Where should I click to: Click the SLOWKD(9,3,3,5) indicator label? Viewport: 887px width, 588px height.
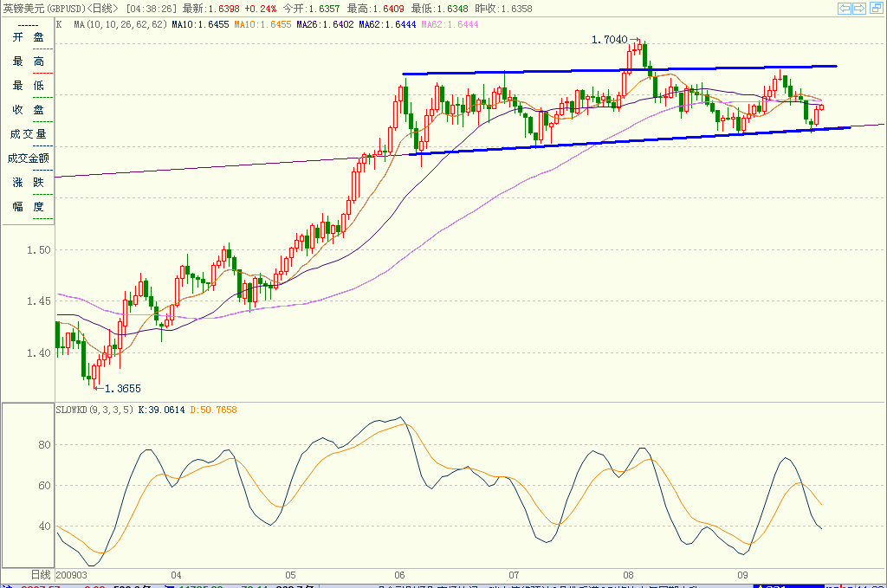(94, 410)
